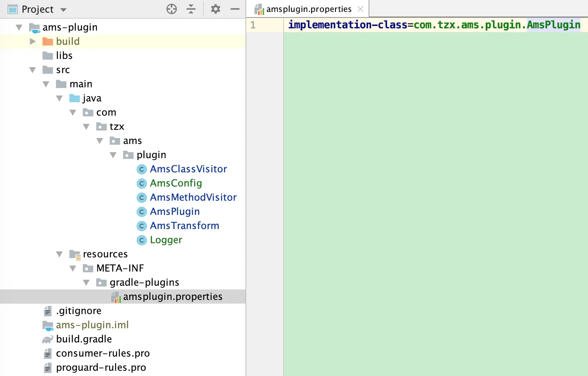Click the .gitignore file icon
The image size is (588, 376).
click(x=48, y=311)
